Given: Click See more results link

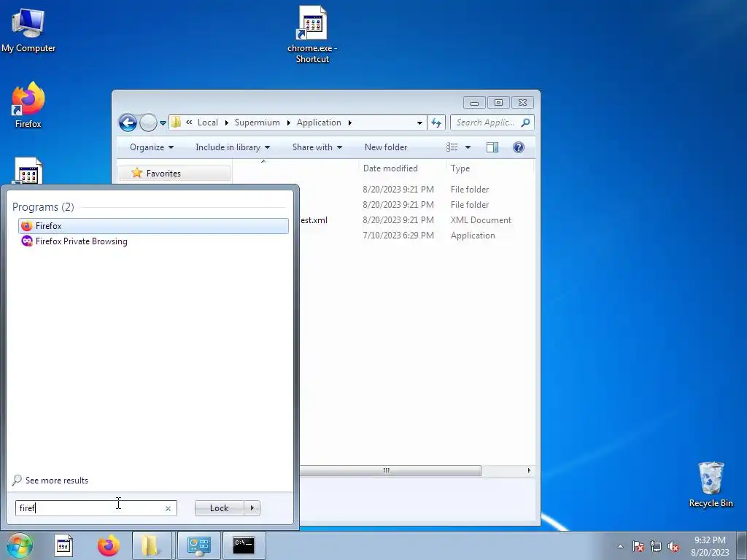Looking at the screenshot, I should click(56, 481).
